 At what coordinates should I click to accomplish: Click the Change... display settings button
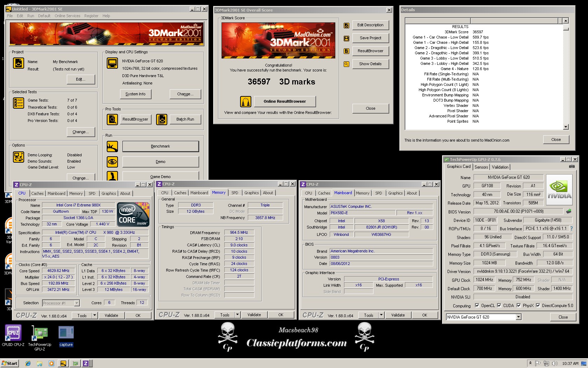(x=185, y=94)
